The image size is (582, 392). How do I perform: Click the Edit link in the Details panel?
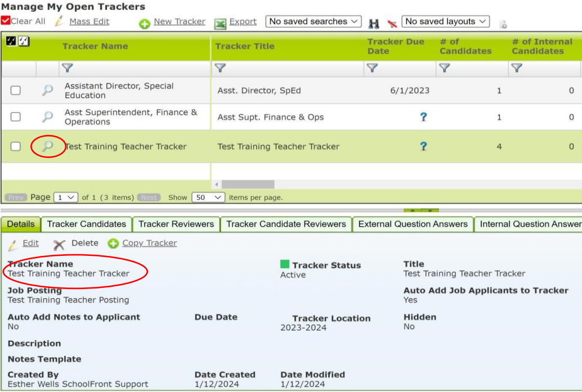30,244
